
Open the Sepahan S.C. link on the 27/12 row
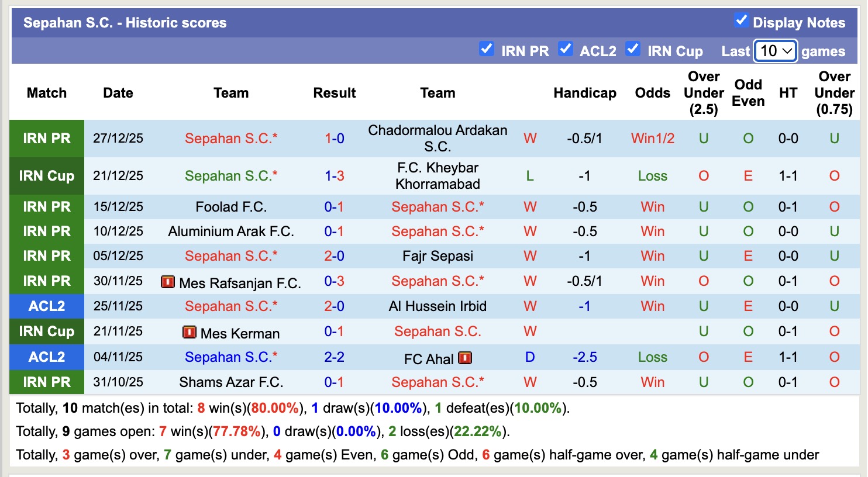[231, 139]
